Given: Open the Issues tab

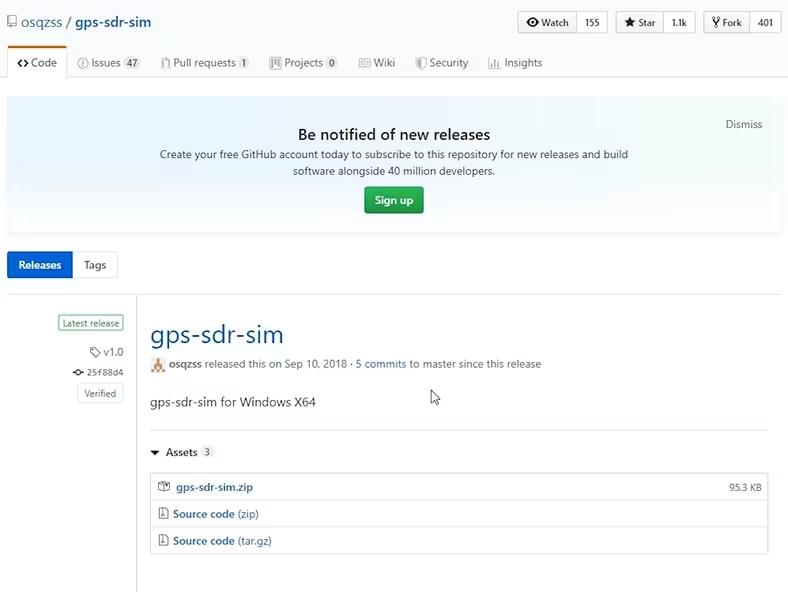Looking at the screenshot, I should pyautogui.click(x=108, y=63).
